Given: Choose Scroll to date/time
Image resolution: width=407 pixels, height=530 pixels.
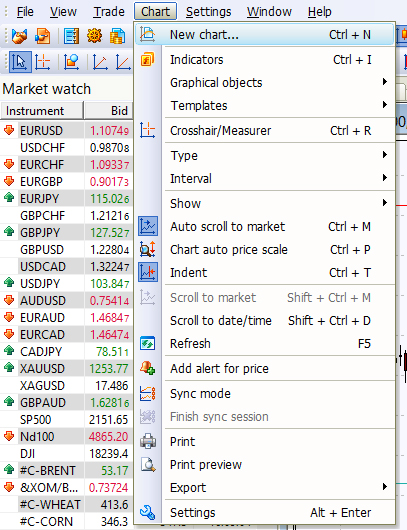Looking at the screenshot, I should point(266,320).
